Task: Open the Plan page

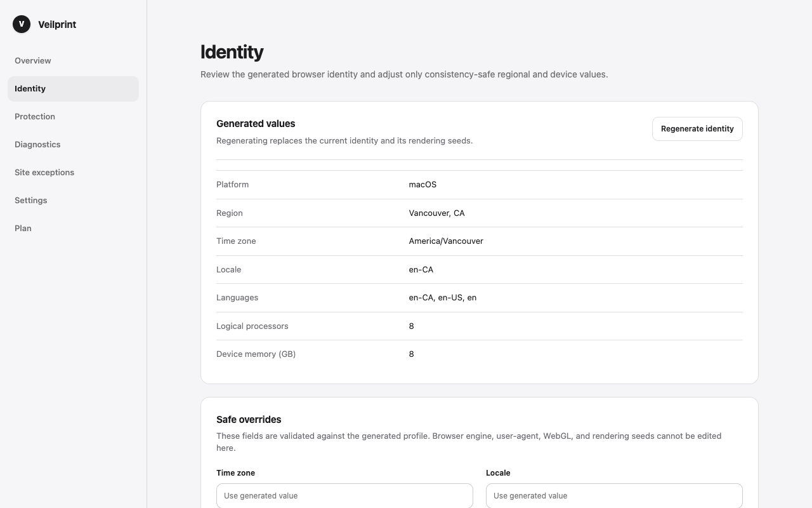Action: click(x=73, y=229)
